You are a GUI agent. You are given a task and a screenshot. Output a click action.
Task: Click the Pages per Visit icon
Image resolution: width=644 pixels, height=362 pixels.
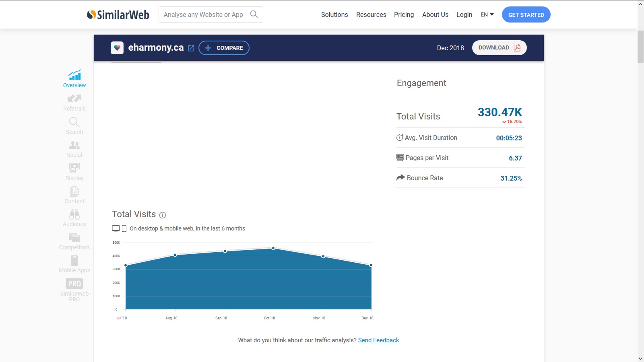click(x=400, y=158)
